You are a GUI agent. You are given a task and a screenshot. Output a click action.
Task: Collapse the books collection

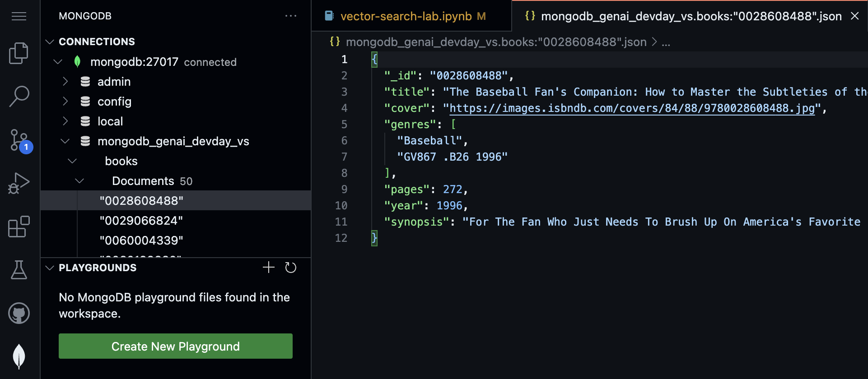pyautogui.click(x=72, y=161)
